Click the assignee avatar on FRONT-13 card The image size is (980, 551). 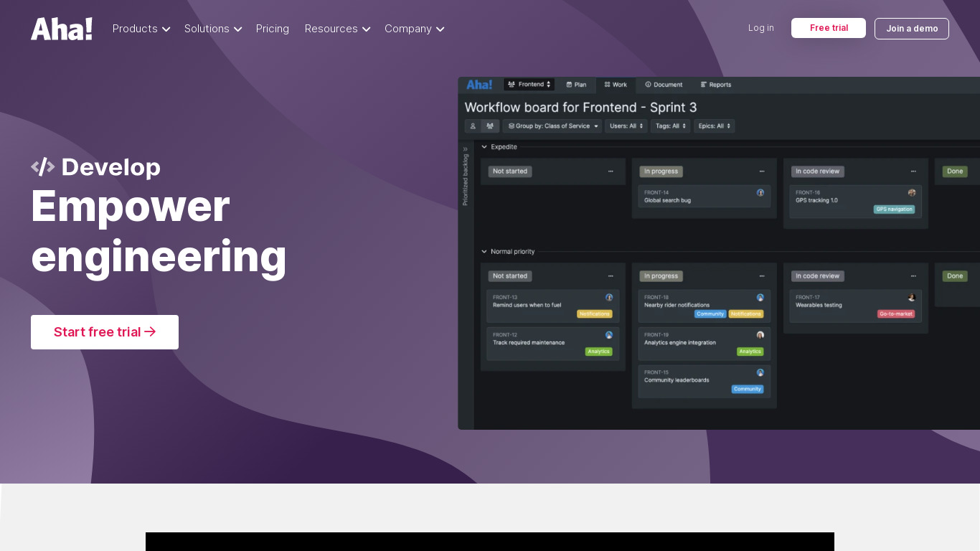tap(609, 297)
